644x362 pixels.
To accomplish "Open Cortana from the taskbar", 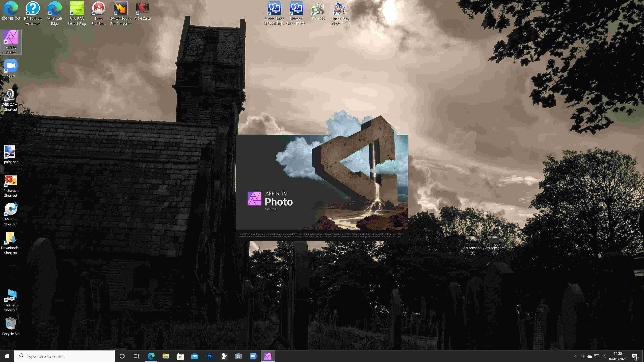I will 122,356.
